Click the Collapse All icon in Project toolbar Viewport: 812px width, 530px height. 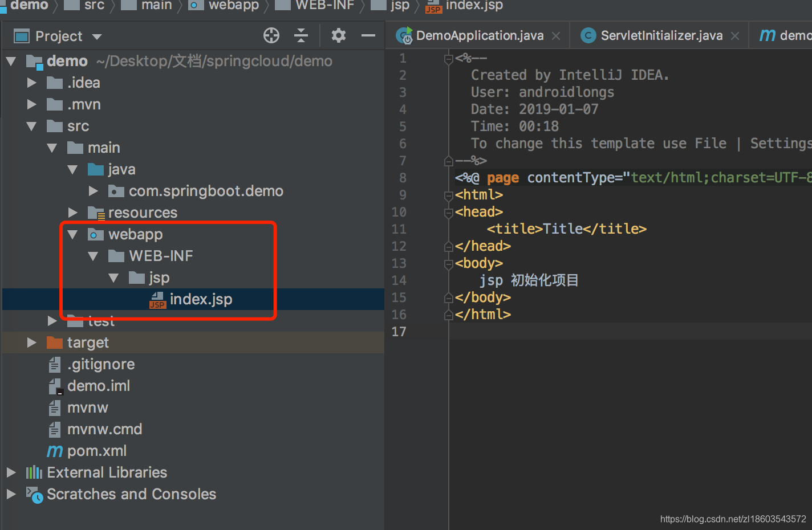pyautogui.click(x=301, y=35)
